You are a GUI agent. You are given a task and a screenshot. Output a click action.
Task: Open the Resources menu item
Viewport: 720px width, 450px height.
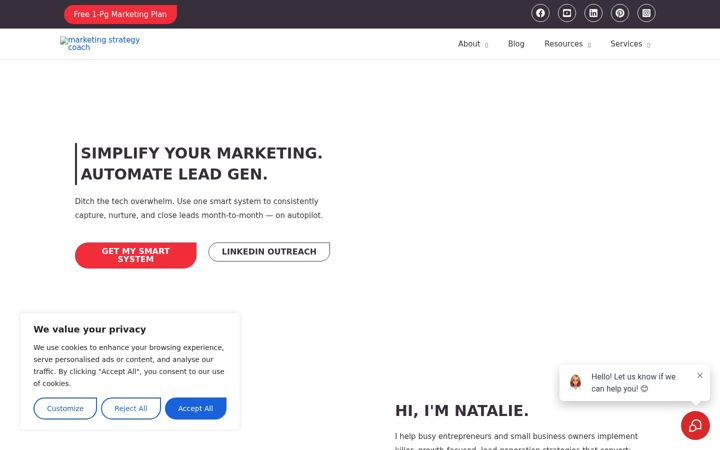(x=563, y=44)
